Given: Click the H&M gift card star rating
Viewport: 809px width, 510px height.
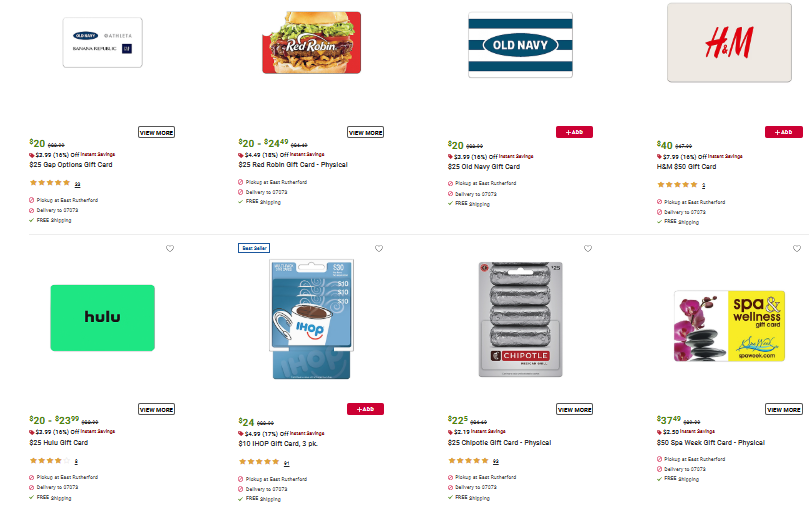Looking at the screenshot, I should pos(677,184).
